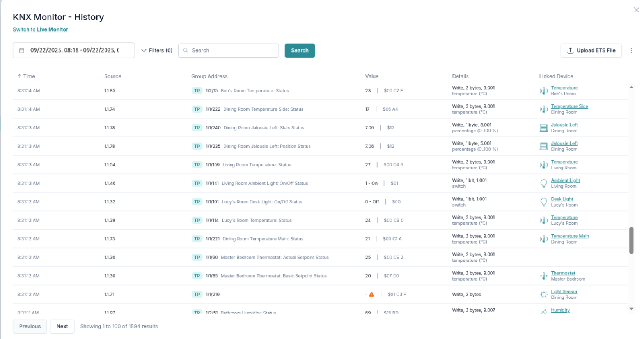Click into the Search text field
This screenshot has height=339, width=644.
(x=232, y=51)
